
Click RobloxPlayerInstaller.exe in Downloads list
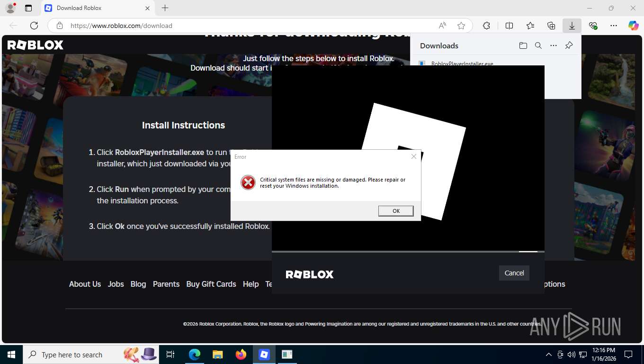coord(462,64)
